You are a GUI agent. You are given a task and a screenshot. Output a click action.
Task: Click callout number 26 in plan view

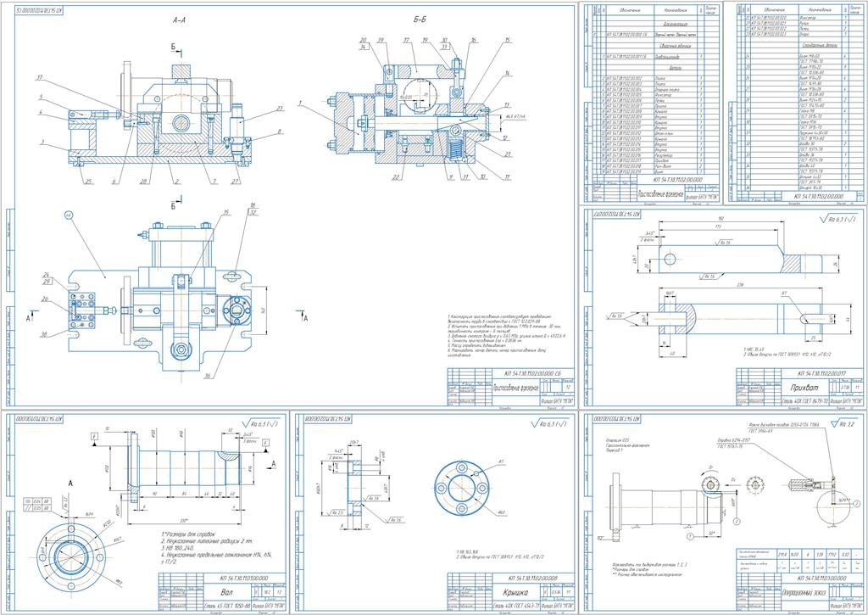(x=44, y=299)
